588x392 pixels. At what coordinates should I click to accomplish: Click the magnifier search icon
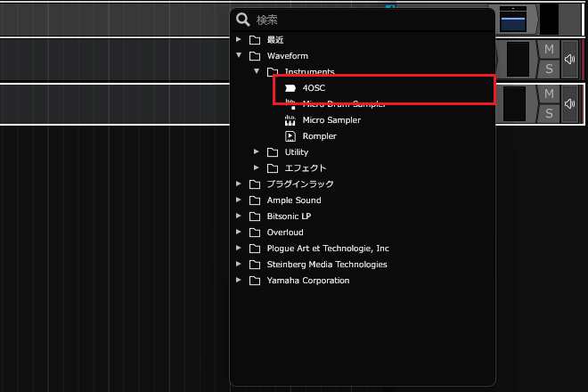(241, 20)
